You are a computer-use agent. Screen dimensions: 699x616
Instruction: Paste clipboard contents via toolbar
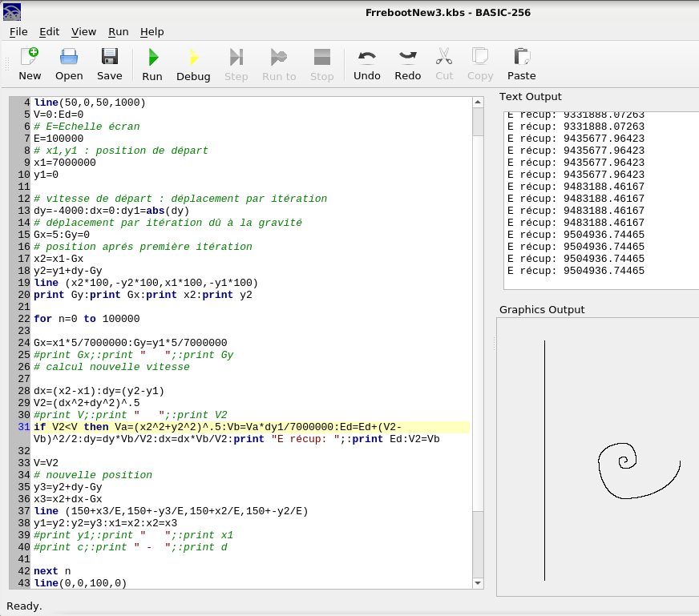click(521, 64)
